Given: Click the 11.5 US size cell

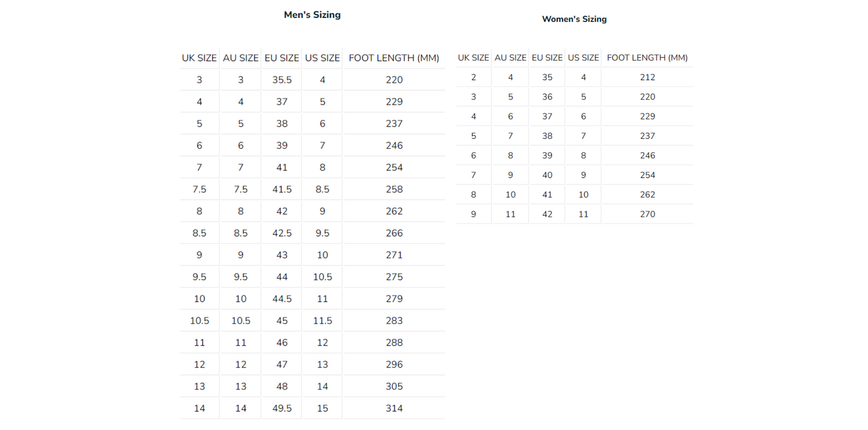Looking at the screenshot, I should [x=322, y=321].
